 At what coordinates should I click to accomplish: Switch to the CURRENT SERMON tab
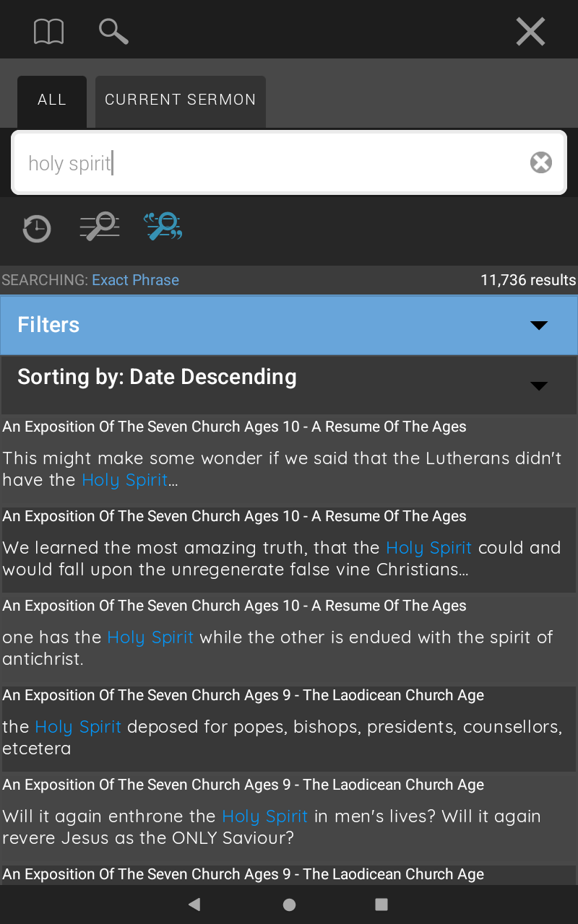(x=181, y=101)
